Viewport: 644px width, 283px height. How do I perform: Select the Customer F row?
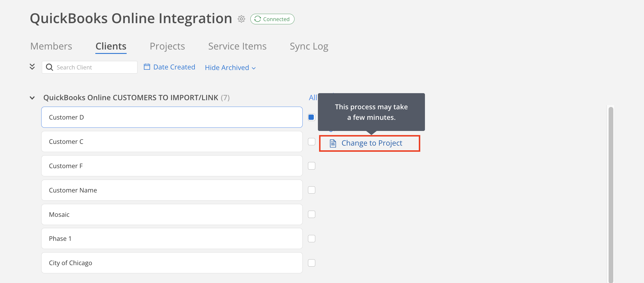(172, 166)
